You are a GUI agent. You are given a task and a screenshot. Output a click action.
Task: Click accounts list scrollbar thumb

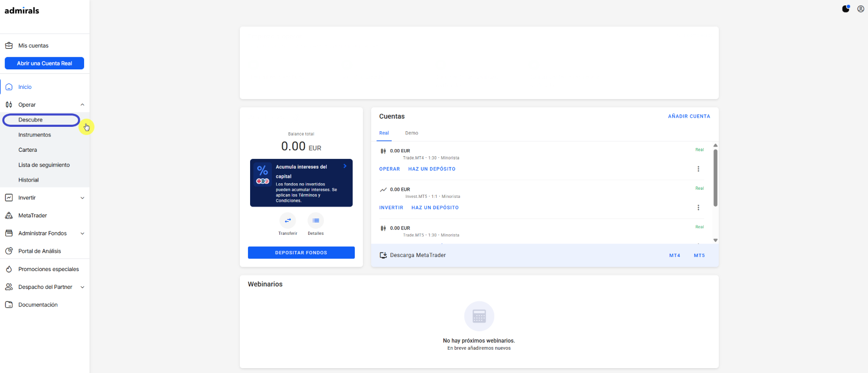(716, 178)
